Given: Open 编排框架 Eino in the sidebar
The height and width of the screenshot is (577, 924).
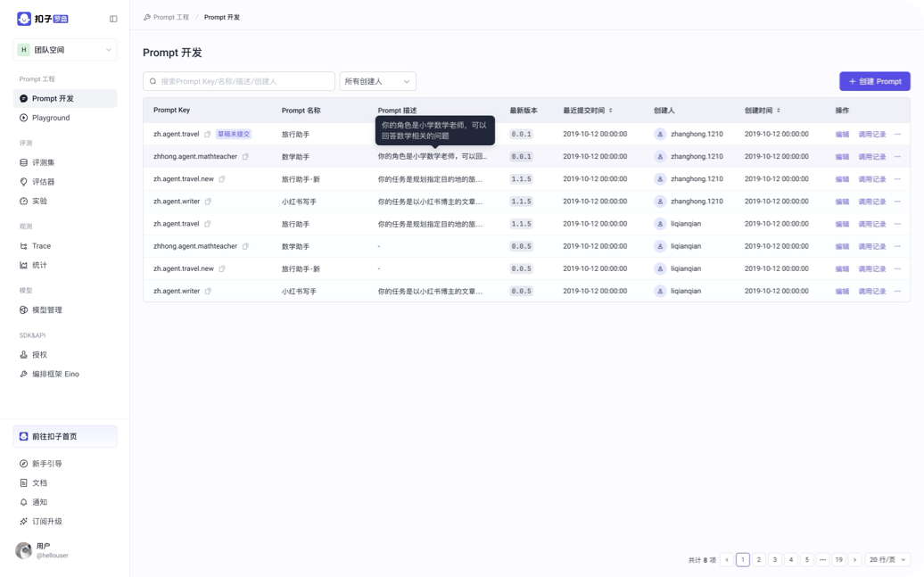Looking at the screenshot, I should click(65, 375).
